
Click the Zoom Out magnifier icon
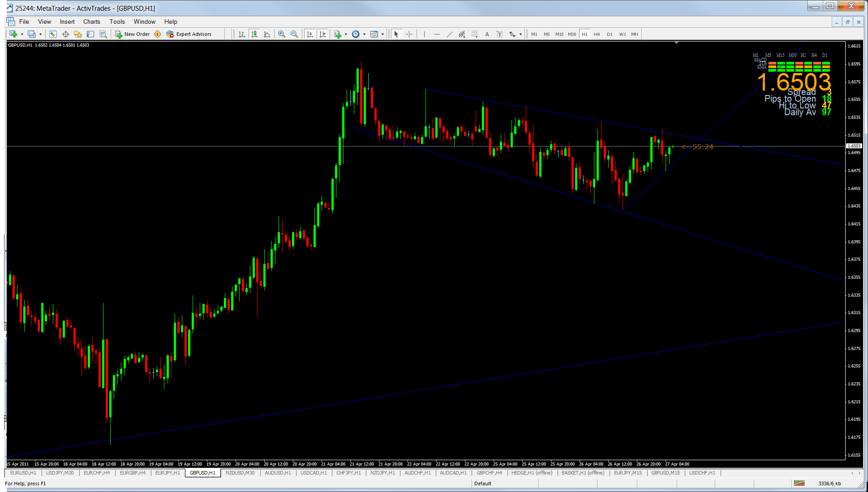294,34
